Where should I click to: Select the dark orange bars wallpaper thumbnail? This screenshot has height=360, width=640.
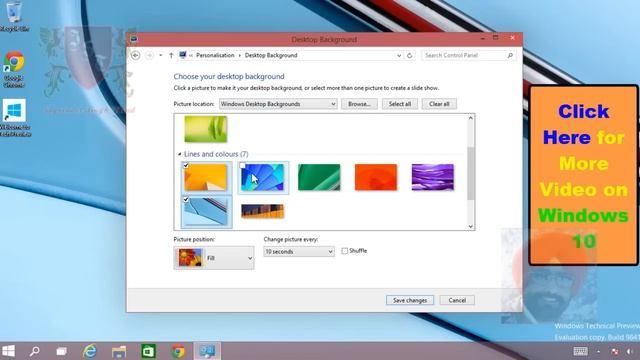(262, 211)
